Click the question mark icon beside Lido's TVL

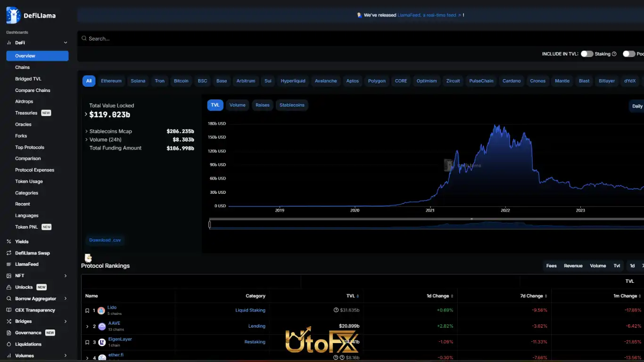coord(336,310)
